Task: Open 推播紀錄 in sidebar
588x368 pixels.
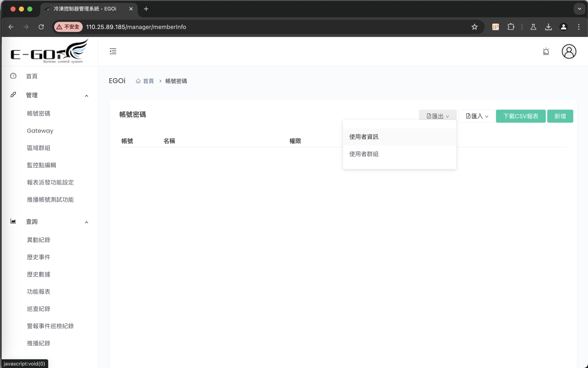Action: (x=39, y=343)
